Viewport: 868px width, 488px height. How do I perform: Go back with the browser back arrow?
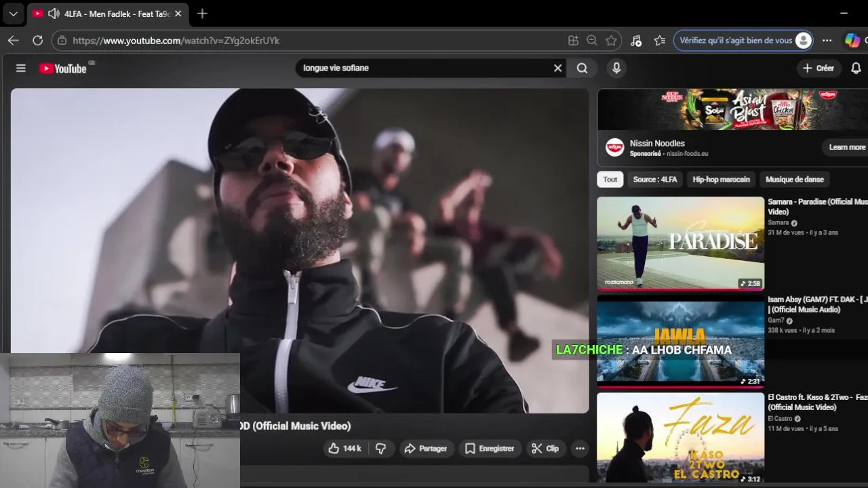(14, 41)
